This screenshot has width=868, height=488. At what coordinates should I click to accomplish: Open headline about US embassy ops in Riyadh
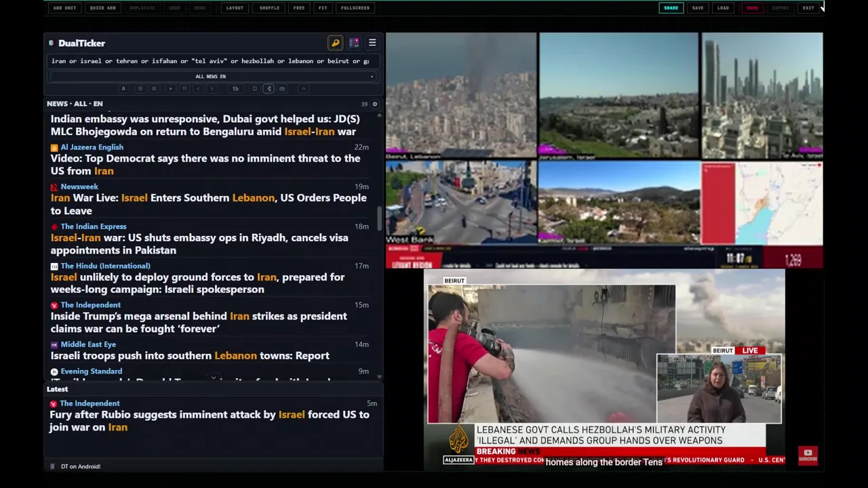(x=199, y=244)
